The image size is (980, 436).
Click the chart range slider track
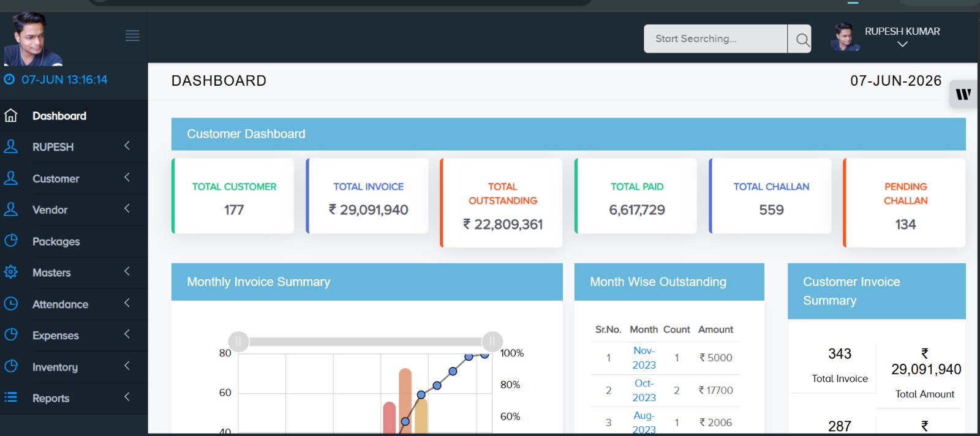[365, 341]
